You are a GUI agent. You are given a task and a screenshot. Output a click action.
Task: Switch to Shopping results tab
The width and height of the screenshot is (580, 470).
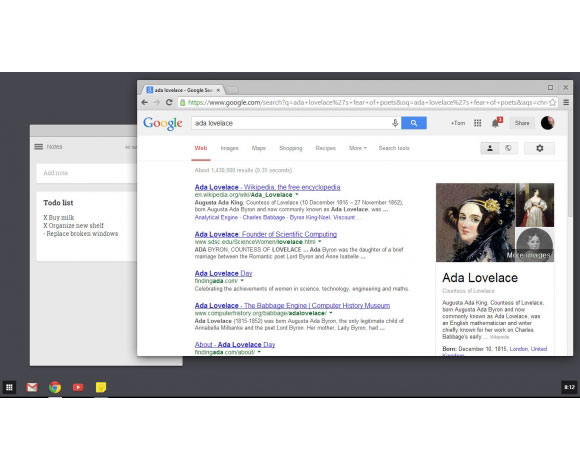pos(291,148)
